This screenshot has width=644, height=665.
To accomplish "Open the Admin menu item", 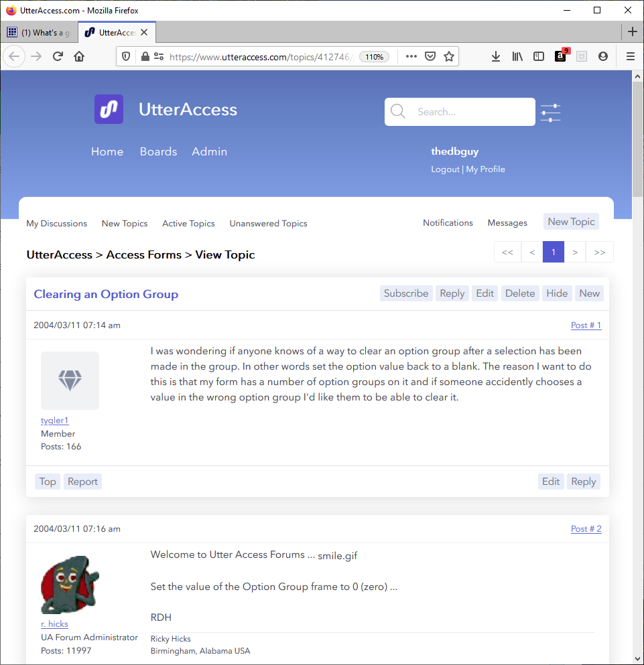I will pos(209,151).
